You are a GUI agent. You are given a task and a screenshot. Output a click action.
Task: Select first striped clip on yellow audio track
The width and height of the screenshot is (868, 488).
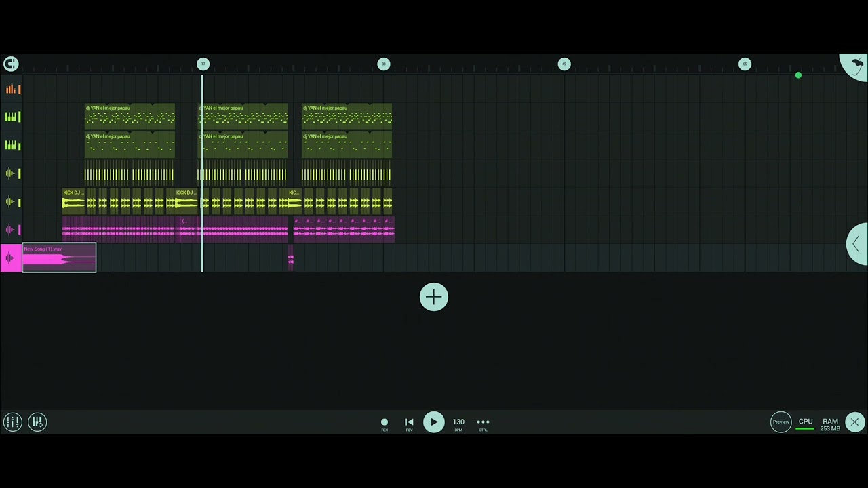click(106, 174)
